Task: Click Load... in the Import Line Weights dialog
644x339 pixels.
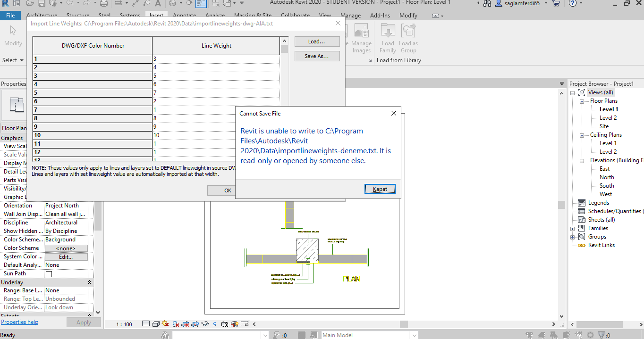Action: 316,41
